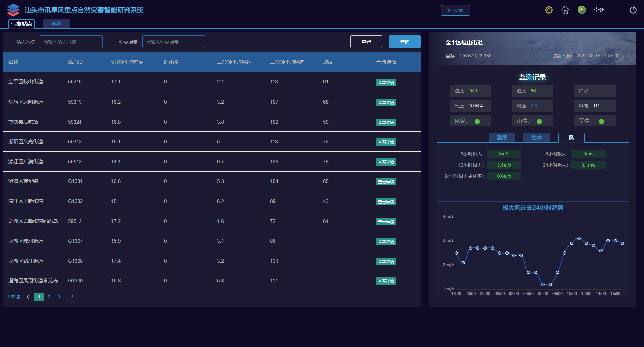This screenshot has height=347, width=644.
Task: Click the layered system logo
Action: point(13,10)
